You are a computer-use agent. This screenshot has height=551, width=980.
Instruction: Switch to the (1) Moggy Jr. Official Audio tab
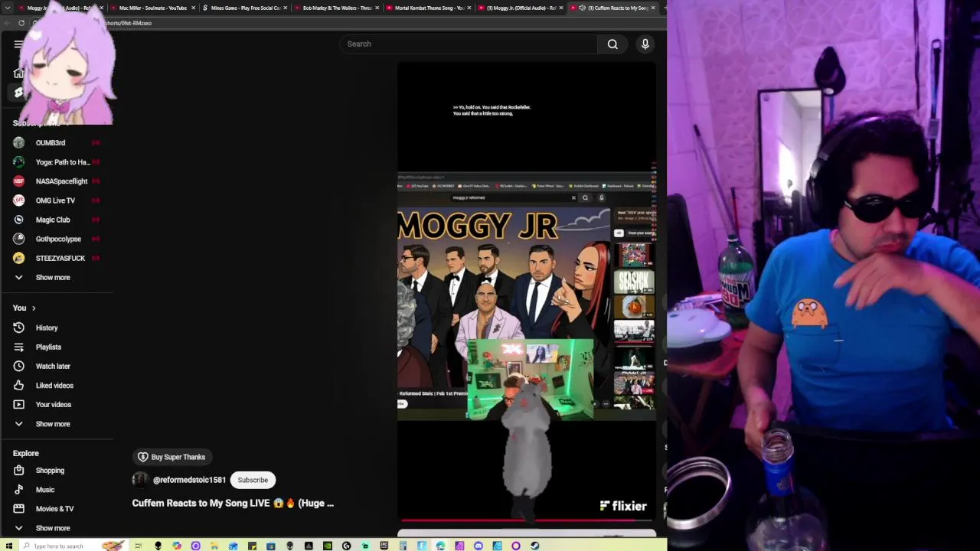click(x=521, y=8)
